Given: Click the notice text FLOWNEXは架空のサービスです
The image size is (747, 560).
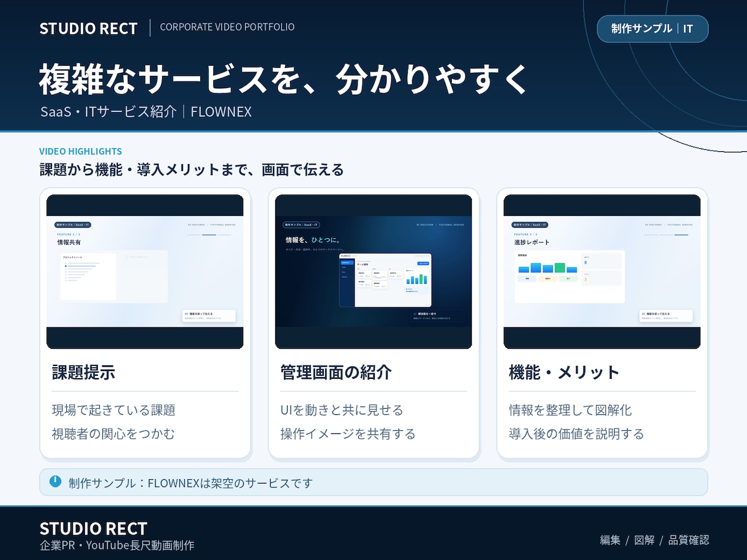Looking at the screenshot, I should pyautogui.click(x=230, y=483).
